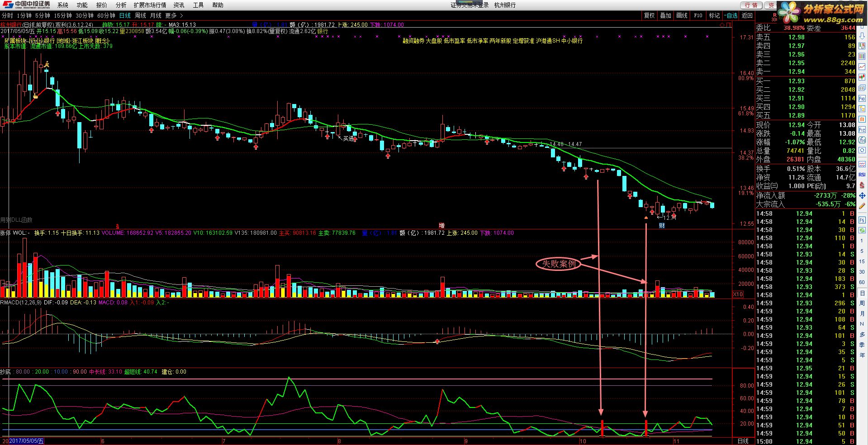Click the 买一 price 12.93 row
The height and width of the screenshot is (445, 868).
[x=806, y=81]
